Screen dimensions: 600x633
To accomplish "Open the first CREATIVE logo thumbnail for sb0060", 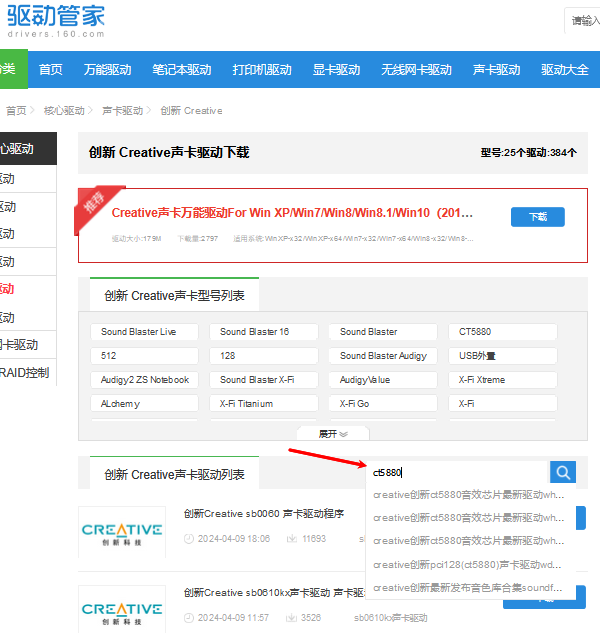I will click(122, 533).
